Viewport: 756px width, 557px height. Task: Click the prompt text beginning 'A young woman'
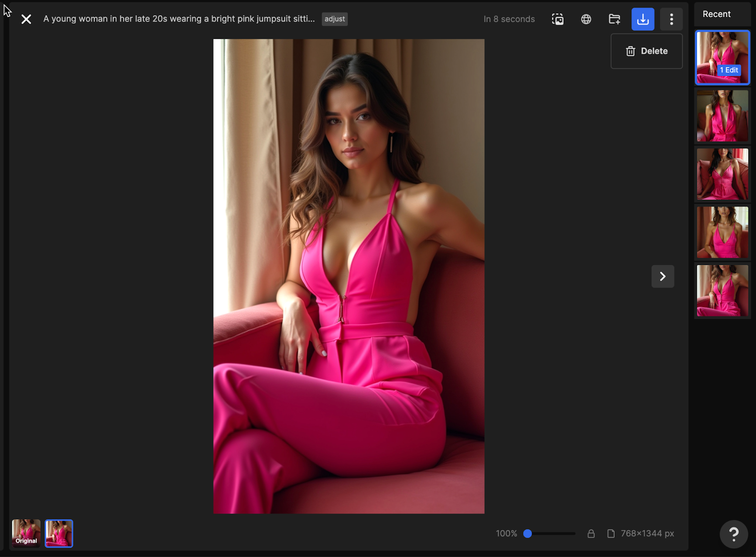pyautogui.click(x=179, y=19)
